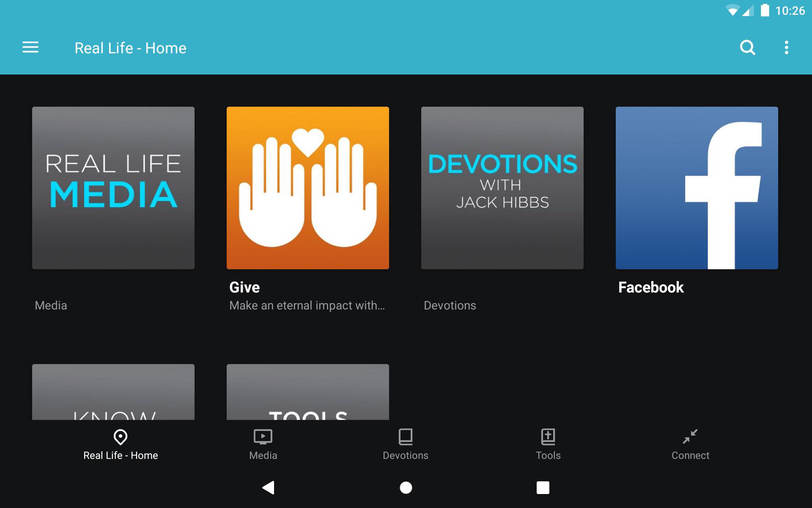Switch to the Media tab icon
The width and height of the screenshot is (812, 508).
[263, 437]
